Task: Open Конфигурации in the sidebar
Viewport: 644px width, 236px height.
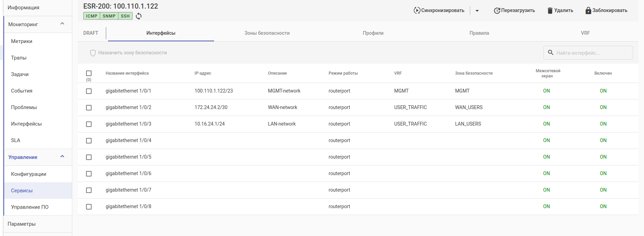Action: pyautogui.click(x=29, y=174)
